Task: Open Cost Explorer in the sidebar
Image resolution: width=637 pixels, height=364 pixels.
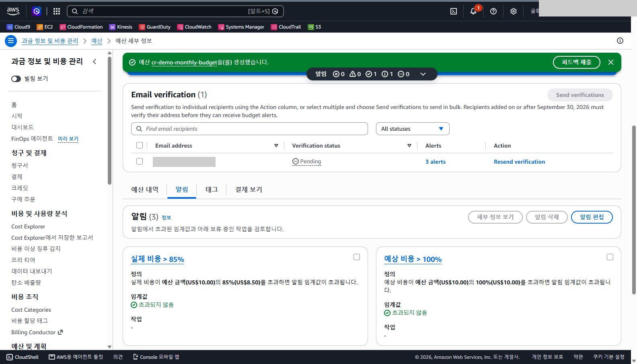Action: click(x=28, y=226)
